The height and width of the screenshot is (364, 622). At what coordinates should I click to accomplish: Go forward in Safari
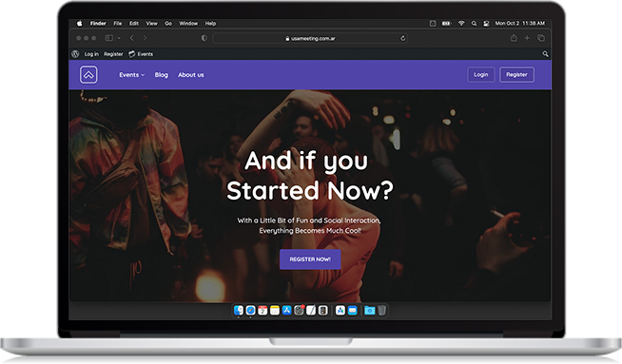(x=145, y=38)
